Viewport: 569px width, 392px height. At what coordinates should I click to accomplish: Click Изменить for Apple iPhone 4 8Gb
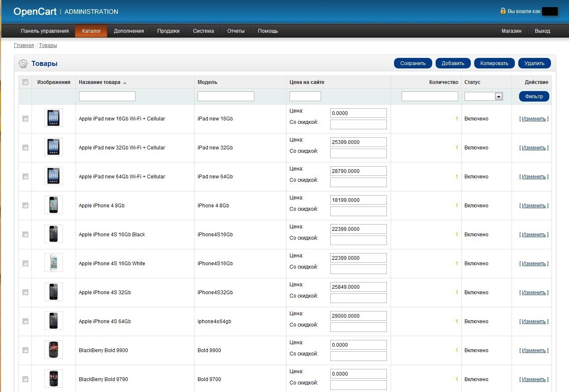534,206
